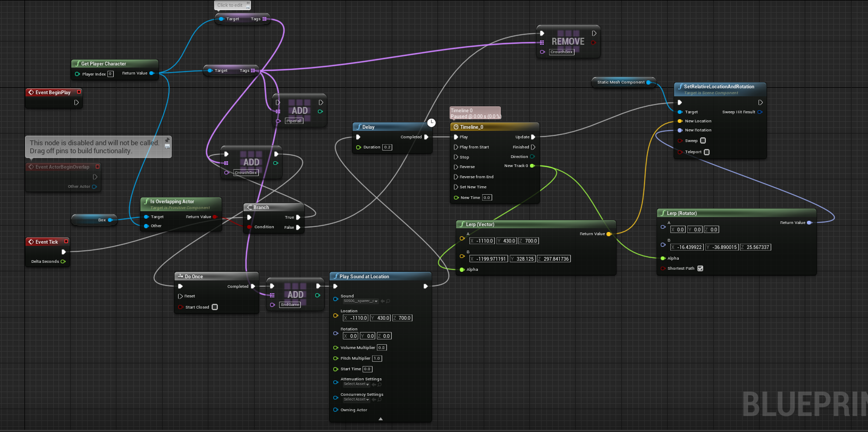Screen dimensions: 868x432
Task: Click the Event Tick node's diamond icon
Action: point(31,242)
